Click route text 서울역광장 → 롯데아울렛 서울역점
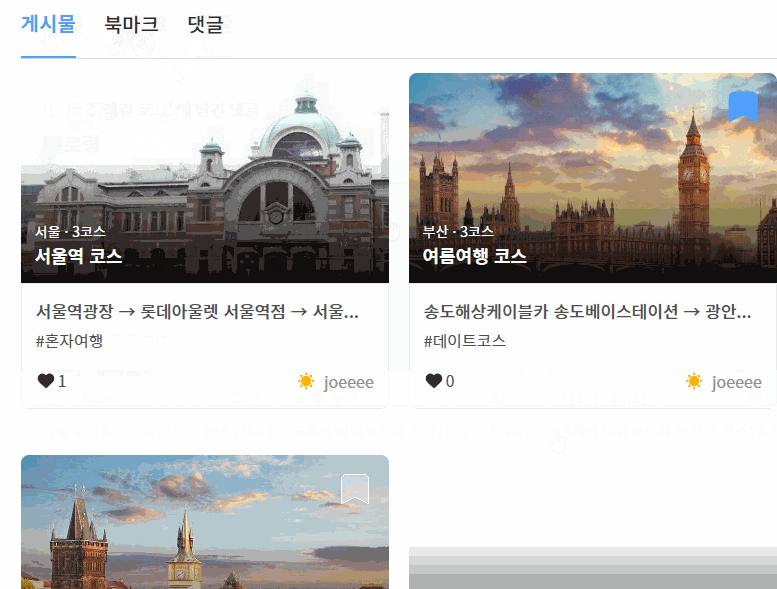This screenshot has width=777, height=589. (161, 312)
